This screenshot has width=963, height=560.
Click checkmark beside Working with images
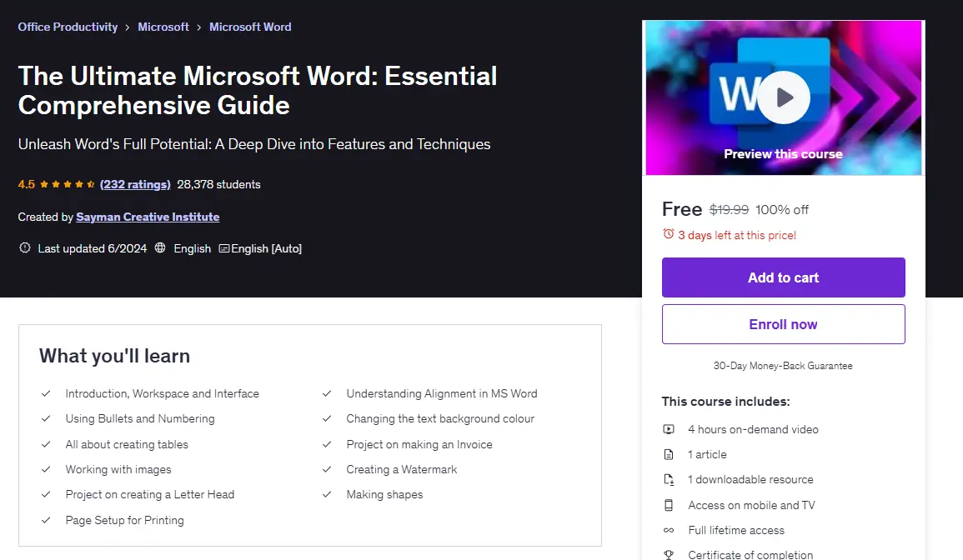(x=46, y=470)
